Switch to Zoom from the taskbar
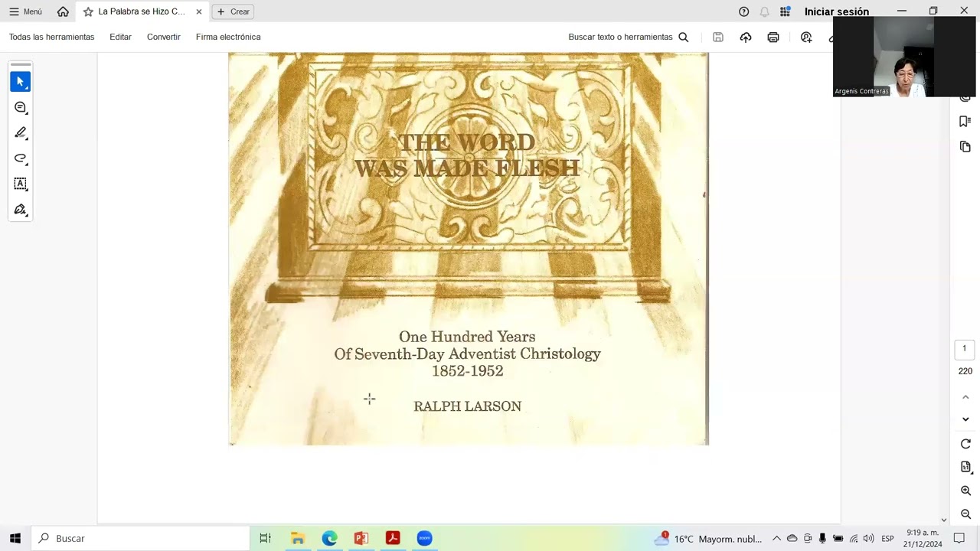This screenshot has width=980, height=551. coord(424,538)
